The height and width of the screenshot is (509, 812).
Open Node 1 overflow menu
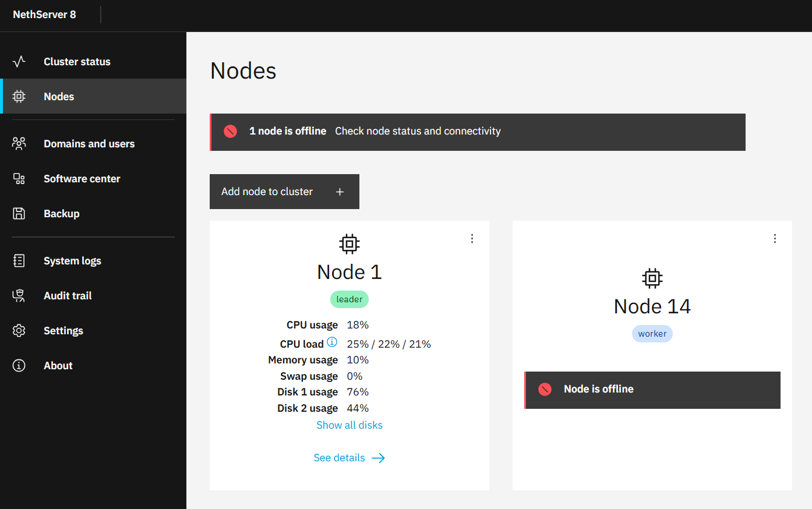pos(472,239)
